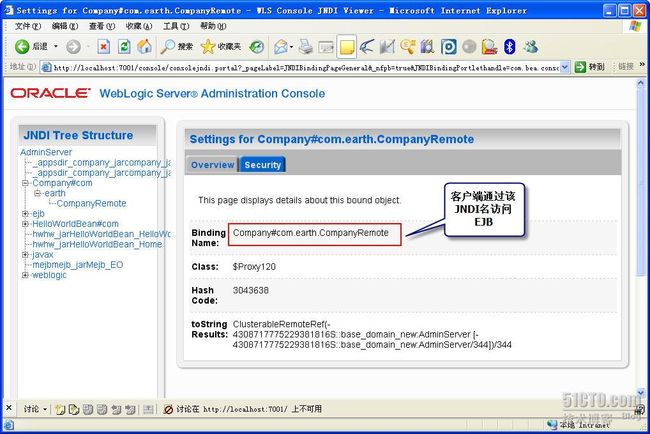This screenshot has height=434, width=650.
Task: Open the History globe-clock icon
Action: pyautogui.click(x=257, y=46)
